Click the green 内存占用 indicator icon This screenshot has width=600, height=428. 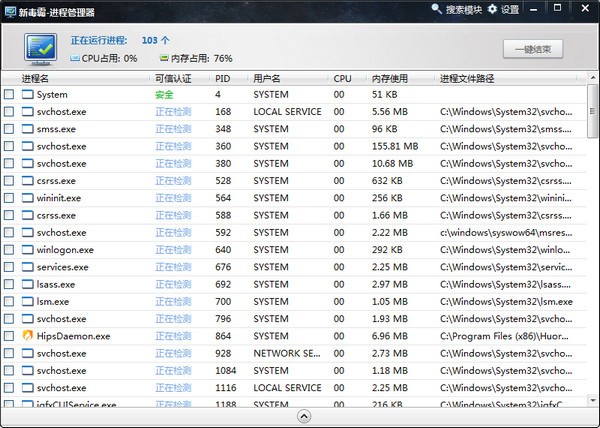click(164, 59)
